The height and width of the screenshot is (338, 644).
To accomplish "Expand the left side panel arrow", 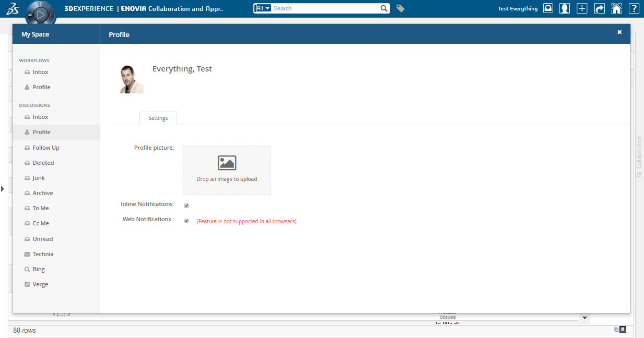I will point(3,188).
